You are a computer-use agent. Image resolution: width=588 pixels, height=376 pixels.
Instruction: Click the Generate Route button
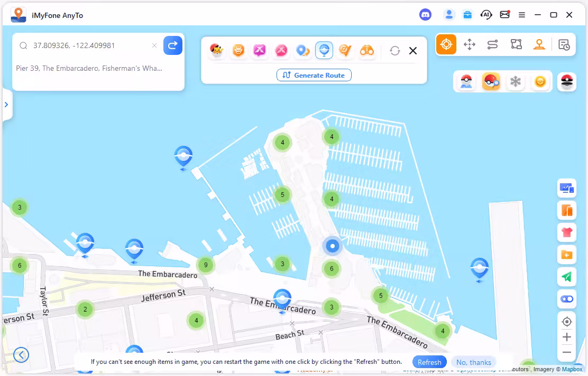point(314,75)
